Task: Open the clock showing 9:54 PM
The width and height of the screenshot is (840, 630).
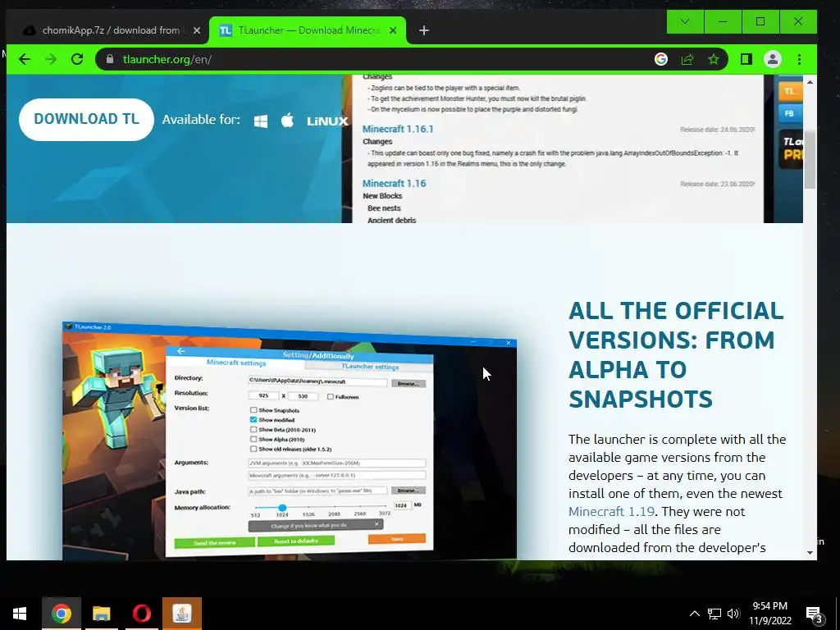Action: [x=769, y=614]
